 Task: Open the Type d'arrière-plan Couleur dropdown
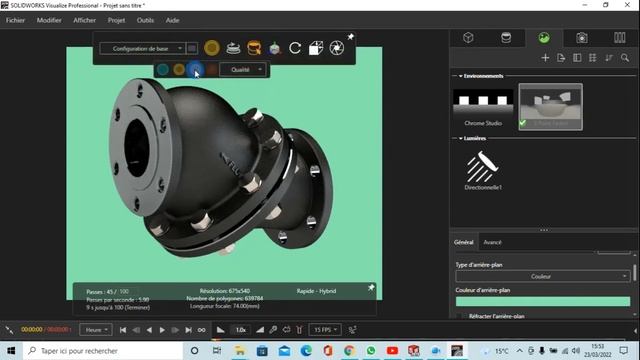542,276
